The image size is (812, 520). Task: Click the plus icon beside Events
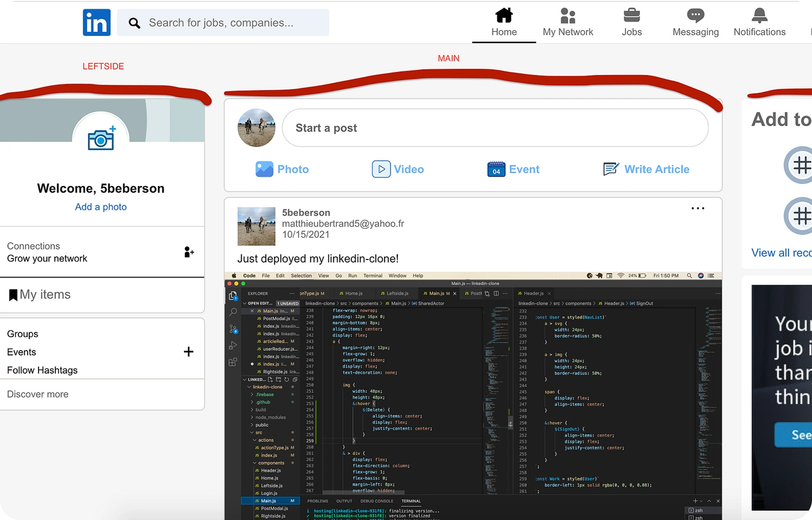189,352
